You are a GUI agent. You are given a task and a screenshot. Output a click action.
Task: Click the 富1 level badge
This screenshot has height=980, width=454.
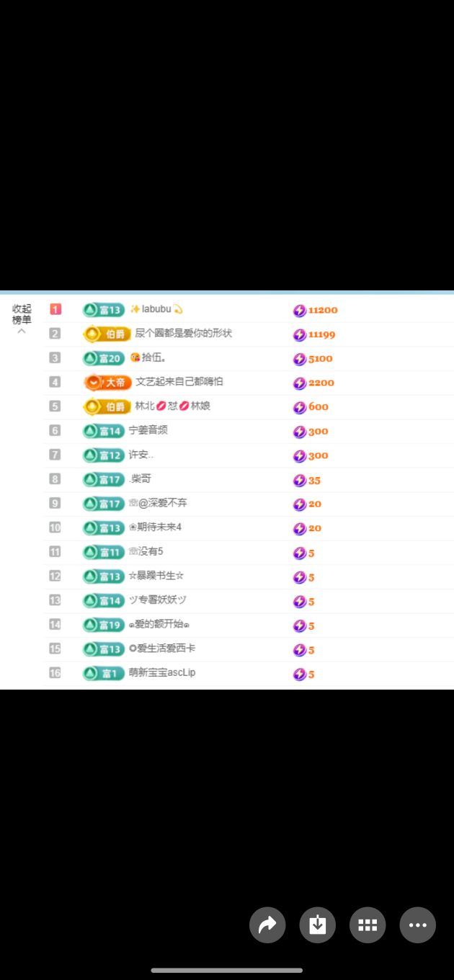pos(104,673)
